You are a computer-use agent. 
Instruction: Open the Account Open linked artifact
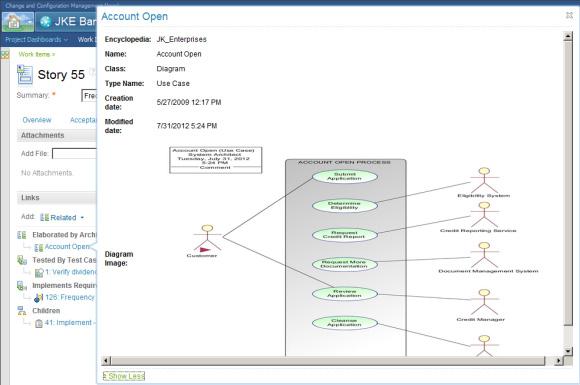coord(67,247)
